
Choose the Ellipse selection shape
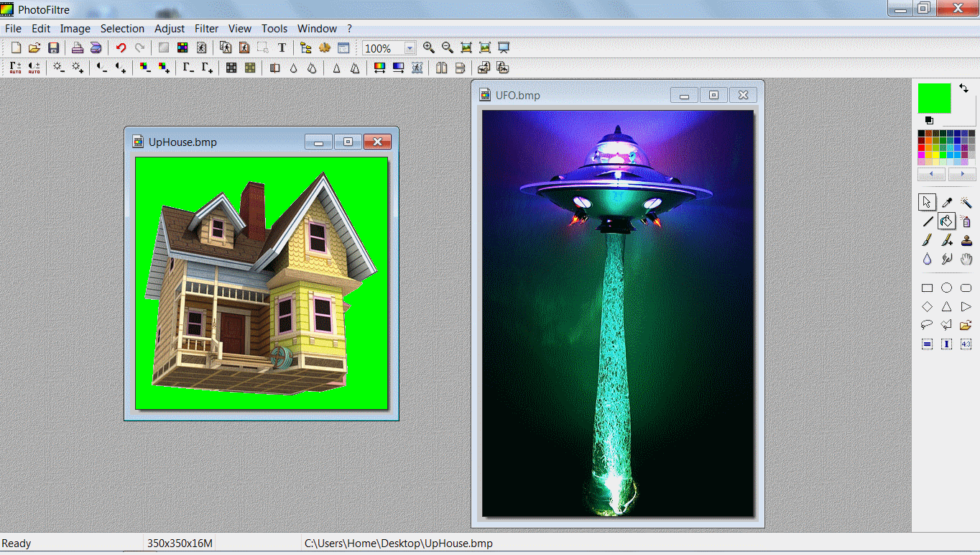pyautogui.click(x=947, y=288)
